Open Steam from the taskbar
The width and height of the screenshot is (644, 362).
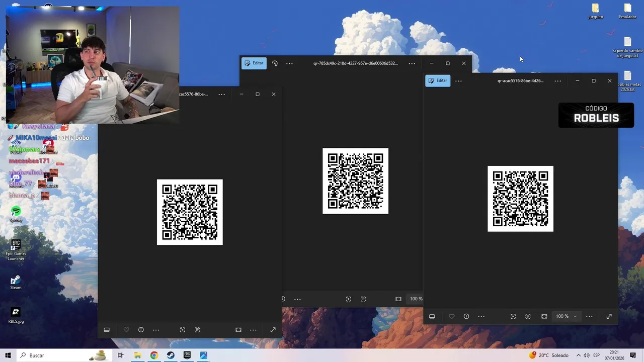point(171,355)
